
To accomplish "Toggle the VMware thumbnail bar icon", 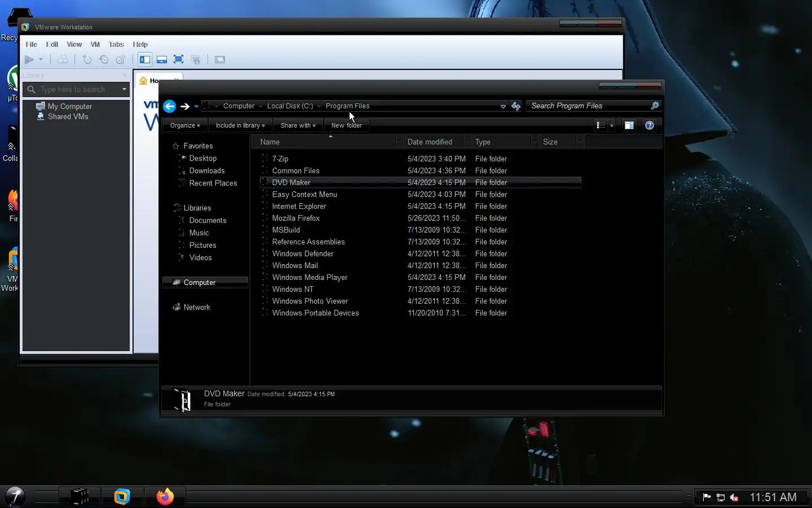I will point(162,59).
